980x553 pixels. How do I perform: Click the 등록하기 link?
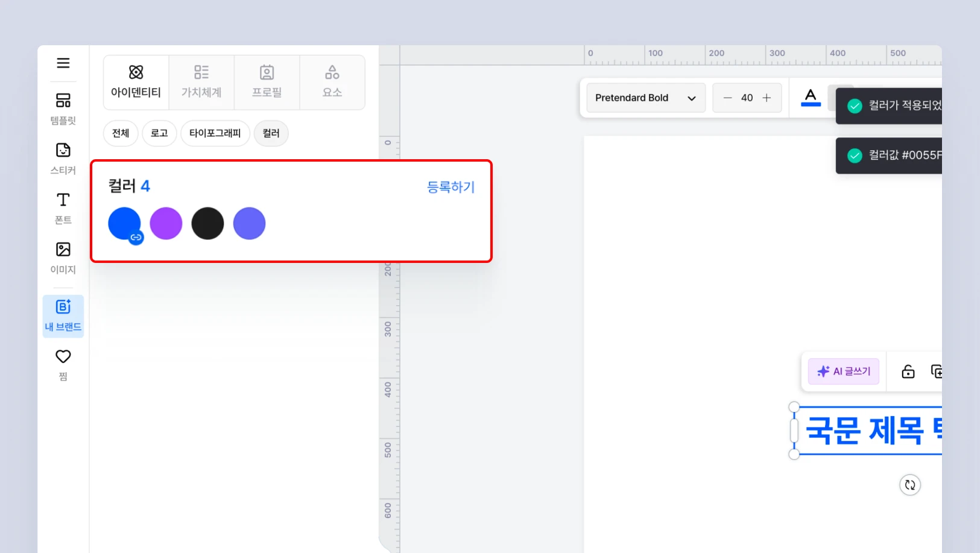point(450,187)
